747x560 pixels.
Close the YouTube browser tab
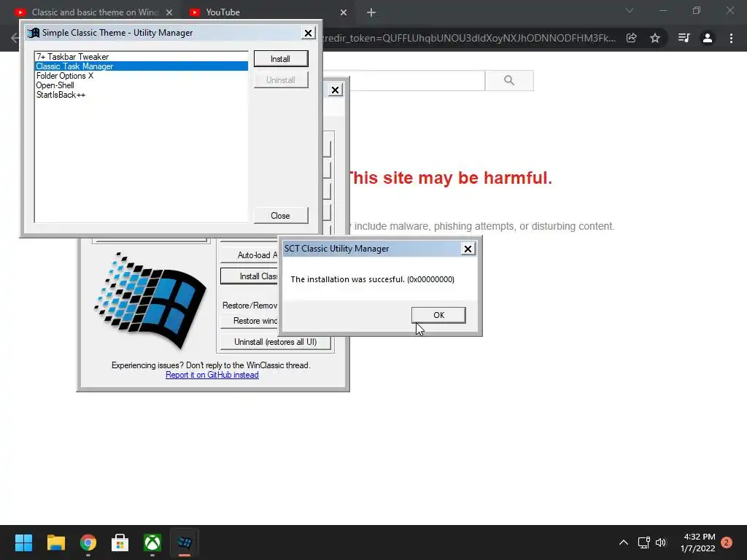click(x=344, y=12)
